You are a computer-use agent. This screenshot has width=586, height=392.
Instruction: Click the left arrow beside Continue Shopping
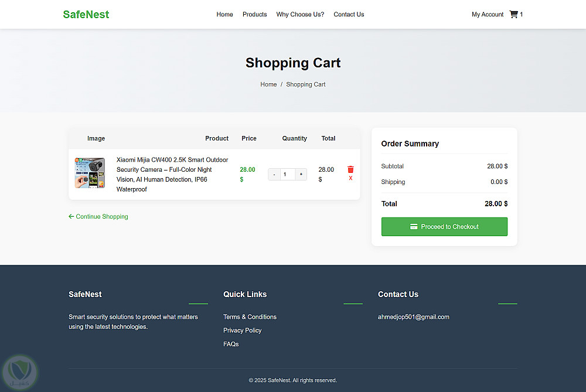click(71, 217)
